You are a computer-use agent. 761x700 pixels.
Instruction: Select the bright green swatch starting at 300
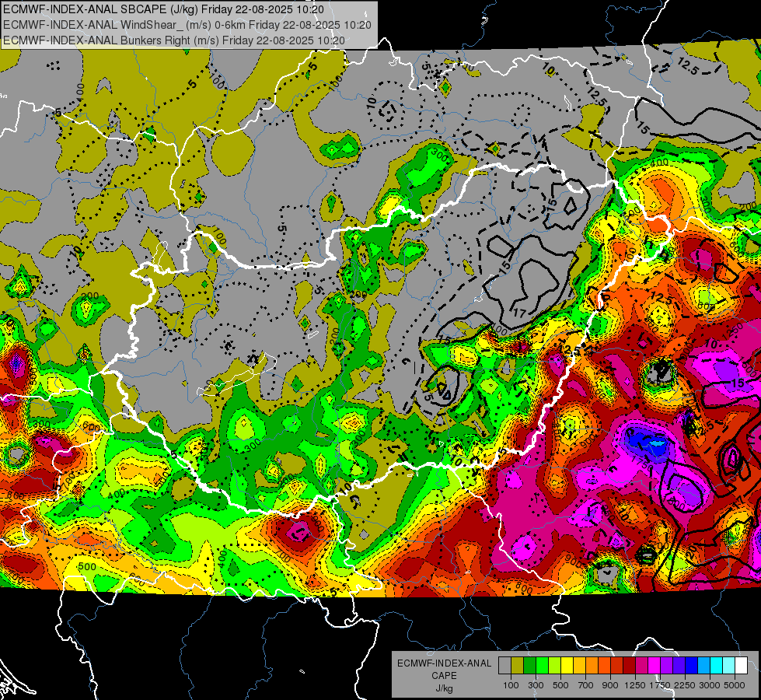point(542,665)
